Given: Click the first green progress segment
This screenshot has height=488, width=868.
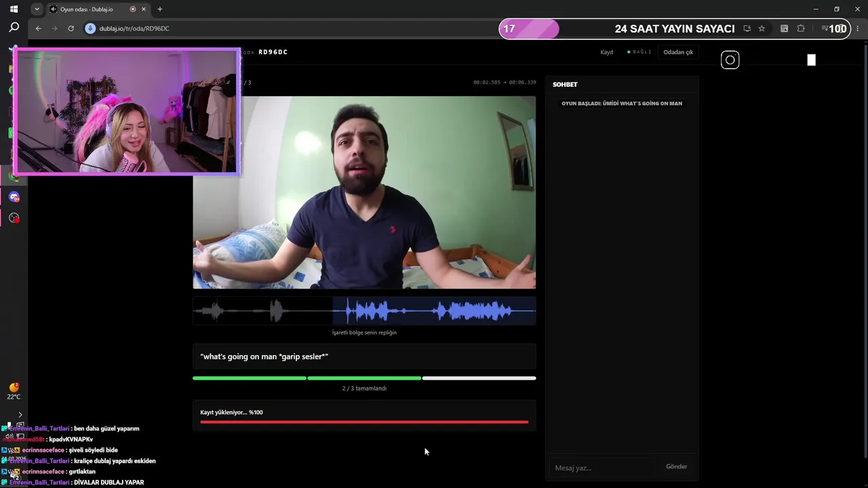Looking at the screenshot, I should (x=250, y=378).
